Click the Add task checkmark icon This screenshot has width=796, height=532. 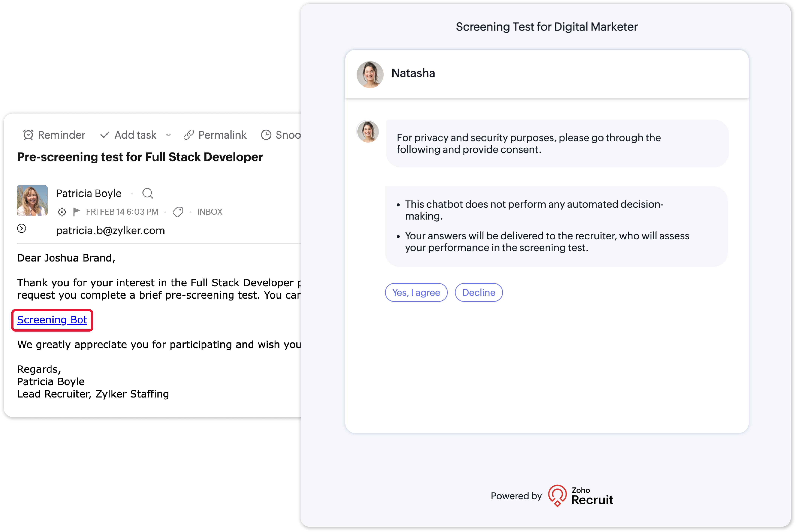[105, 135]
